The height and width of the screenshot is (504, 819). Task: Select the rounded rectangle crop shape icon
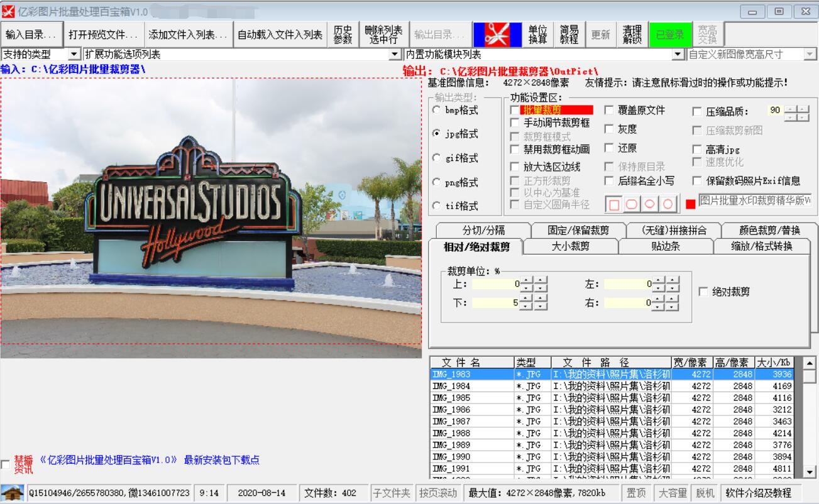[632, 204]
